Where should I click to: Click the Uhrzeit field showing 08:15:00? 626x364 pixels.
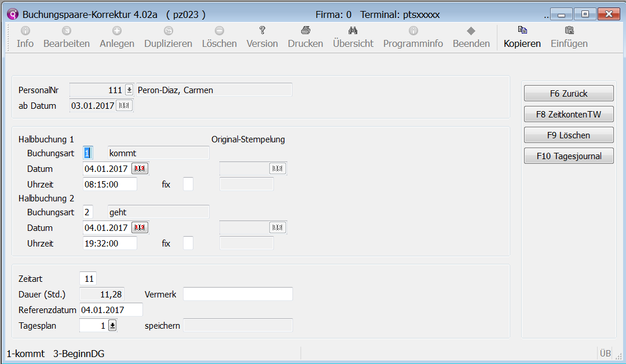click(x=110, y=185)
